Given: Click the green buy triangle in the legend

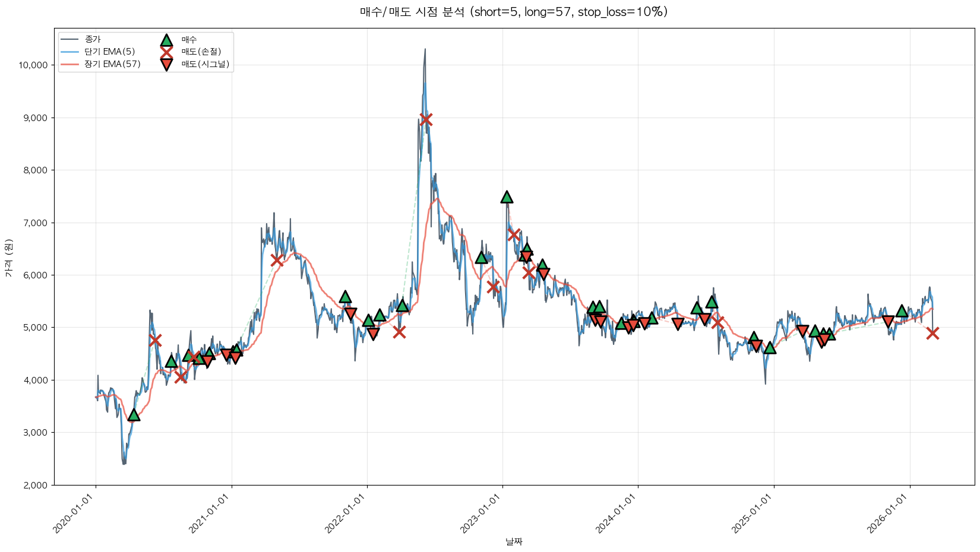Looking at the screenshot, I should [x=166, y=40].
